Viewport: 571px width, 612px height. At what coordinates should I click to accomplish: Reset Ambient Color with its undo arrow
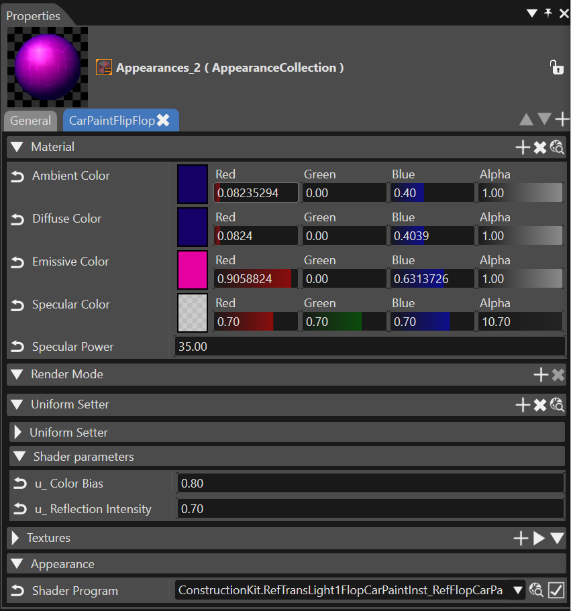[18, 176]
